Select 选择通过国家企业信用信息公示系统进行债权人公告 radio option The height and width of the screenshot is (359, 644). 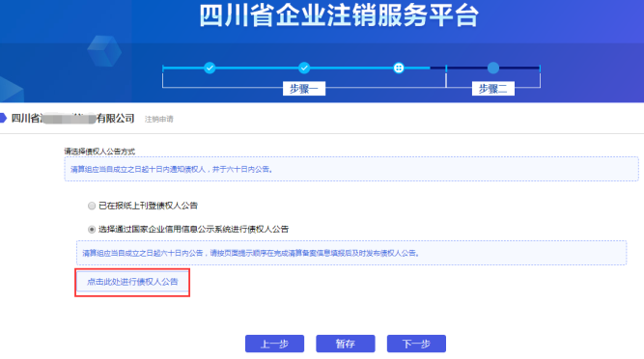pos(92,229)
